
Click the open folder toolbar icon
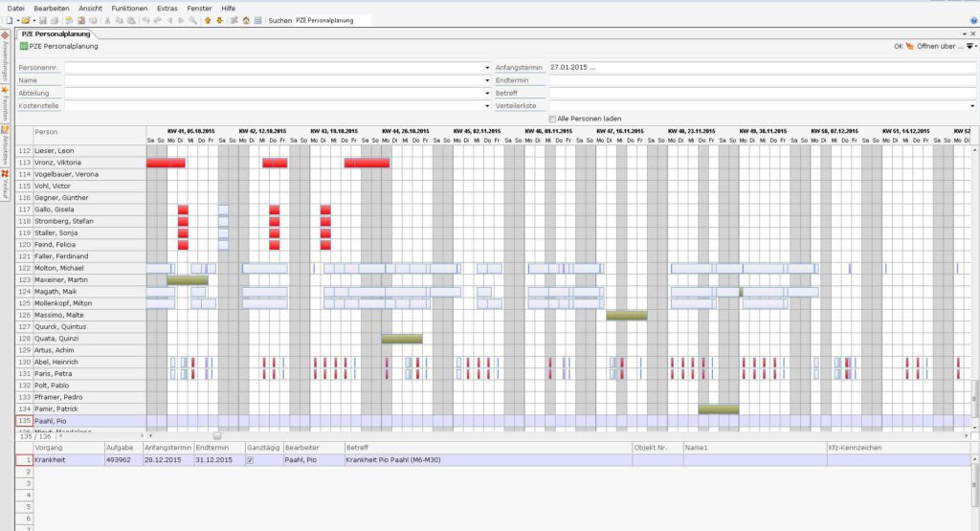click(x=26, y=20)
